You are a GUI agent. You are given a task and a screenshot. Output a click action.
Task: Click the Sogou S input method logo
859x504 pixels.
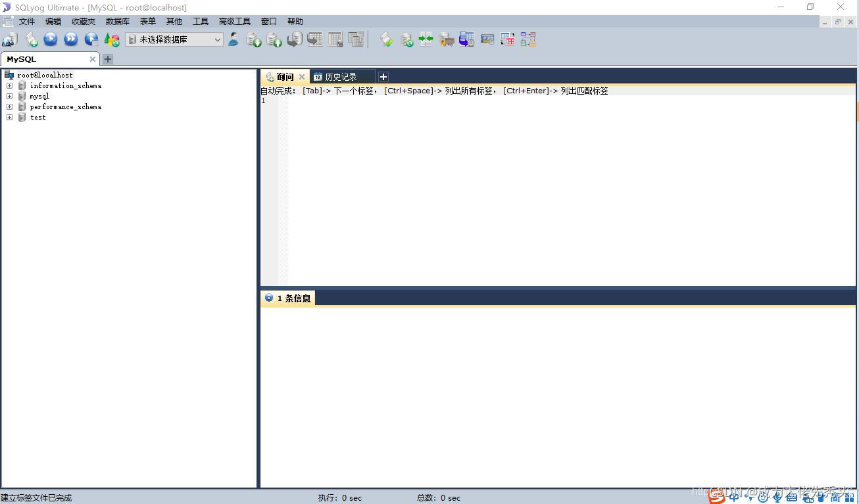tap(716, 497)
